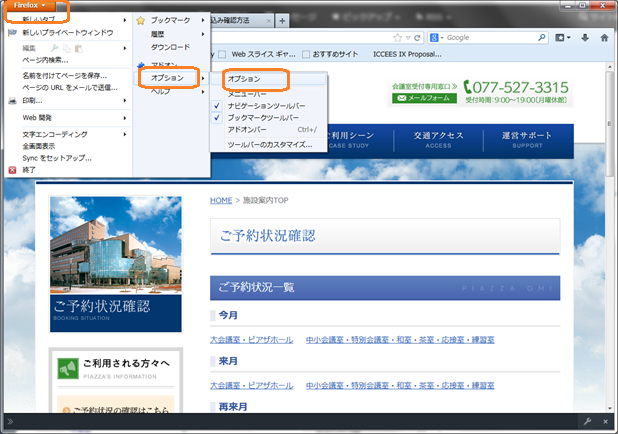Click the wrench icon in developer toolbar

point(587,421)
